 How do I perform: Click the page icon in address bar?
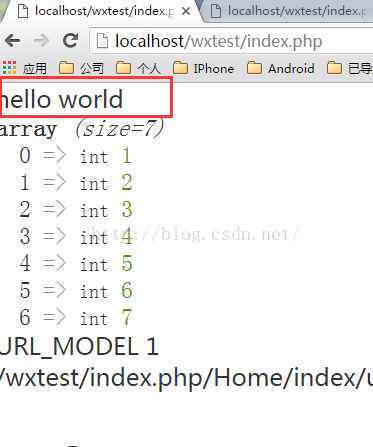(102, 41)
